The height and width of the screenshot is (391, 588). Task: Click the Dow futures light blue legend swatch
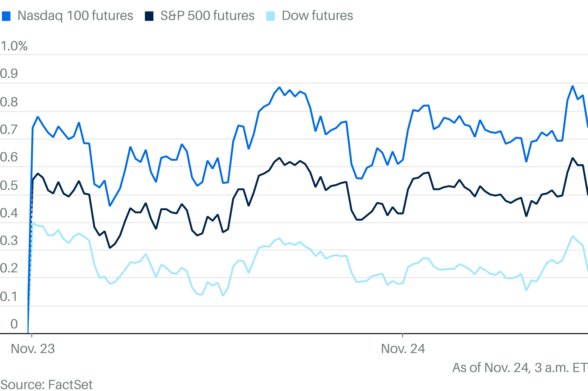click(270, 16)
